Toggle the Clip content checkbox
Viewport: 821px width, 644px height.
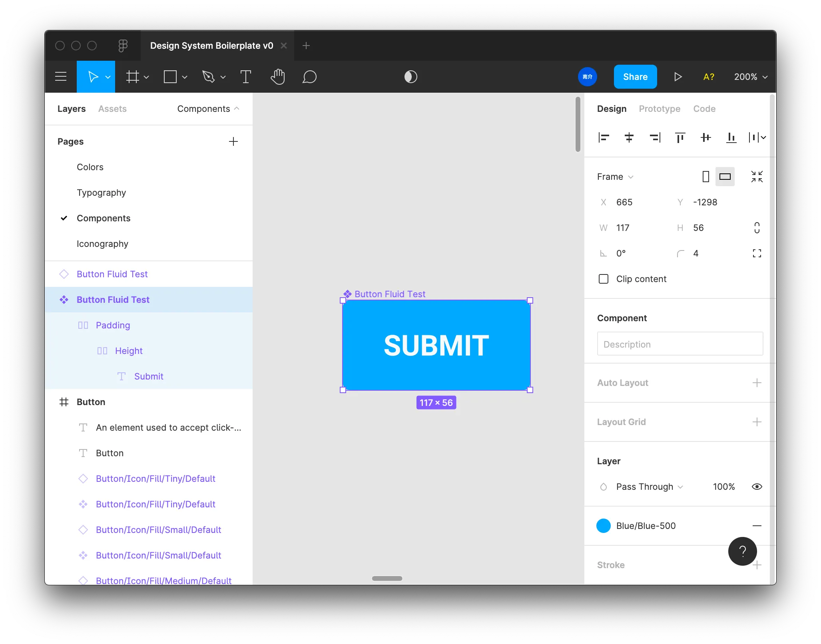(x=604, y=279)
